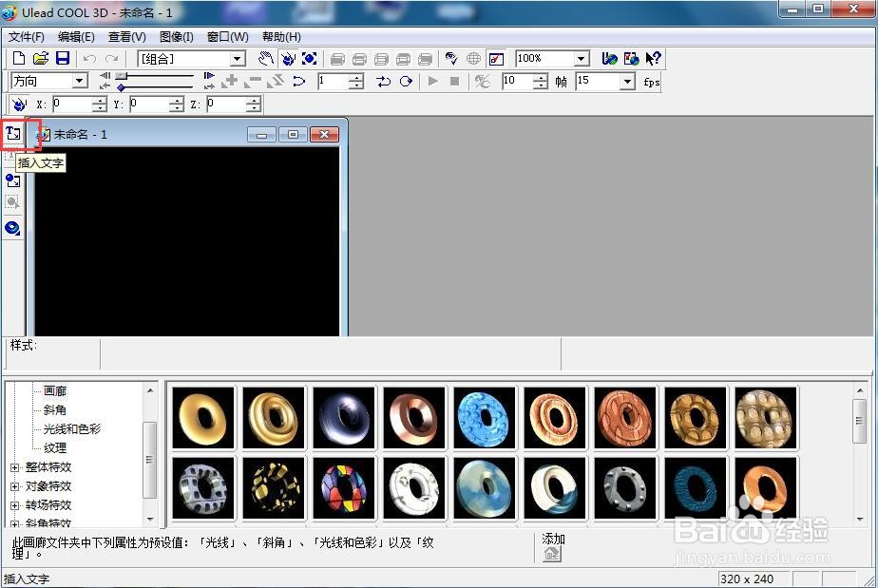Click the 未命名 - 1 document window title
The image size is (878, 588).
80,134
